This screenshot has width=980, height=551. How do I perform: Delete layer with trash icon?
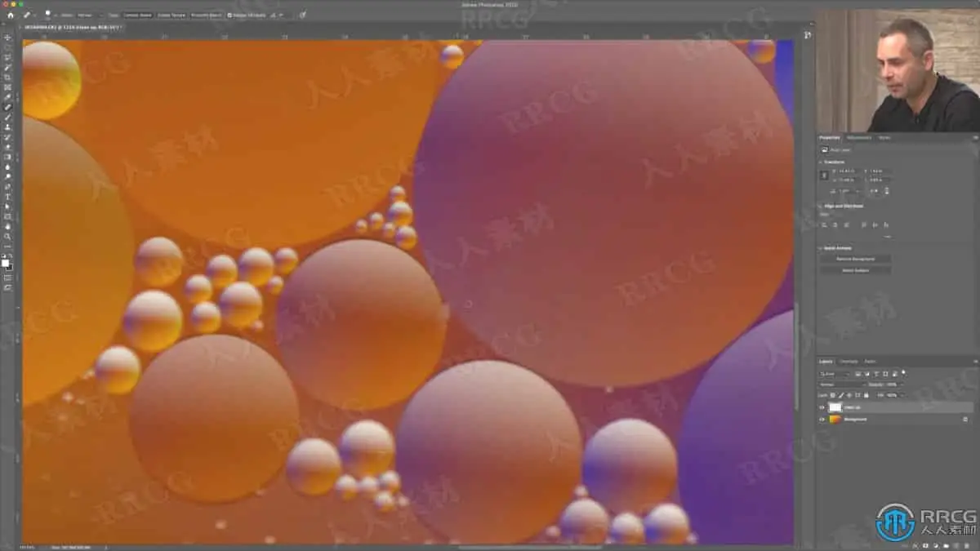(966, 546)
